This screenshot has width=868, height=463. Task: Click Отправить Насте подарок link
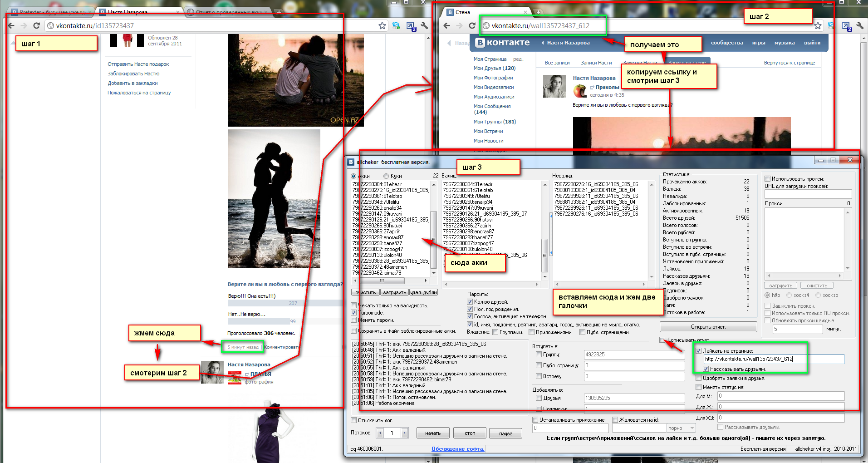[138, 64]
